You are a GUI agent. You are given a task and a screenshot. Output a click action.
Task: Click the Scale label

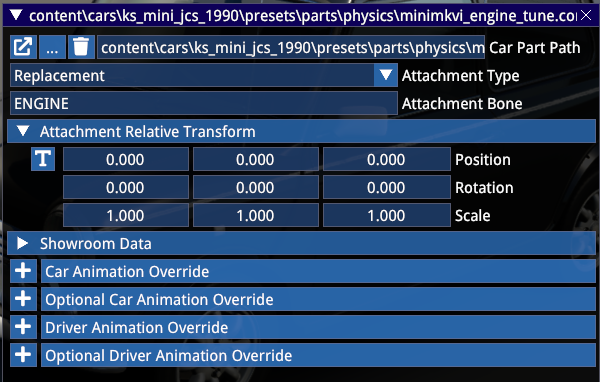(x=473, y=215)
